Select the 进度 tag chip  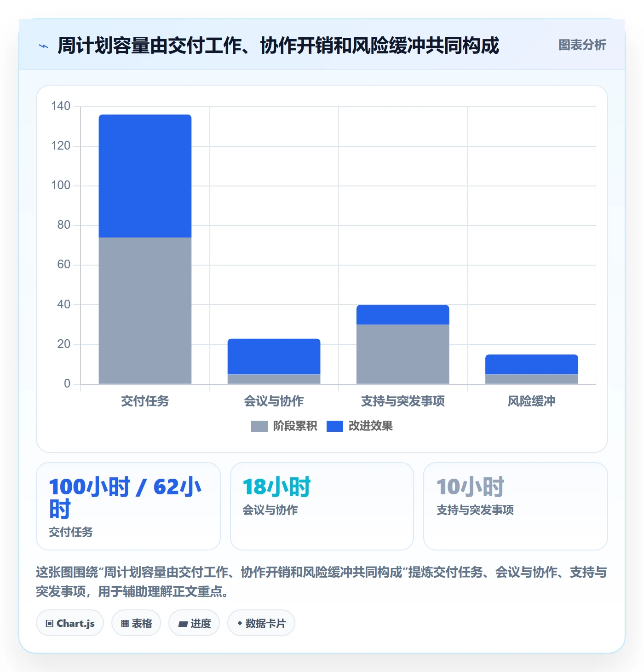coord(194,623)
